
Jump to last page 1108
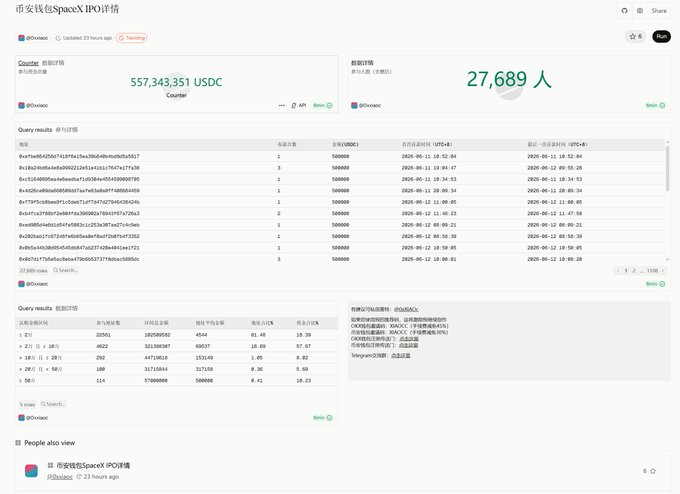(x=652, y=271)
